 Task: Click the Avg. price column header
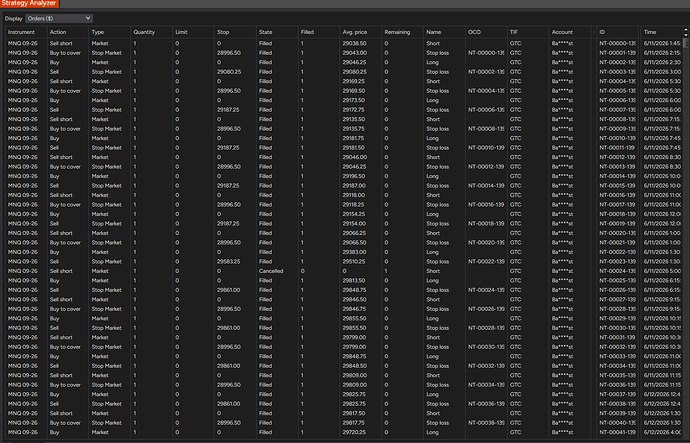point(360,32)
